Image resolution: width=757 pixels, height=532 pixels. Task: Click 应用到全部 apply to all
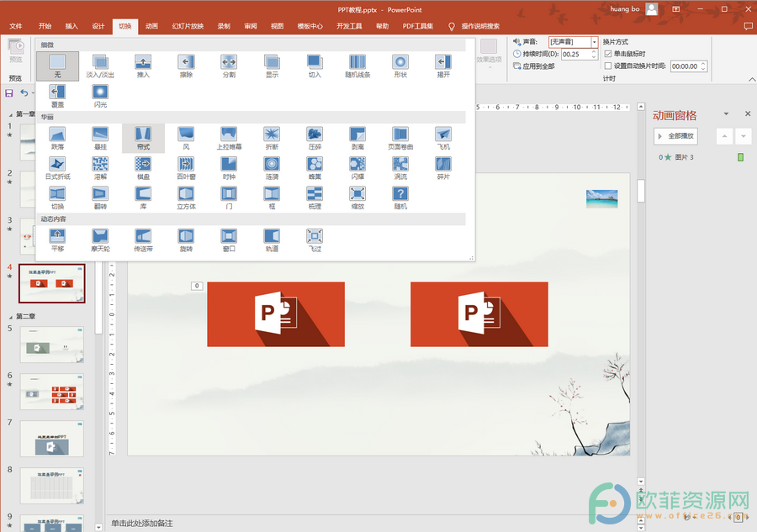534,66
